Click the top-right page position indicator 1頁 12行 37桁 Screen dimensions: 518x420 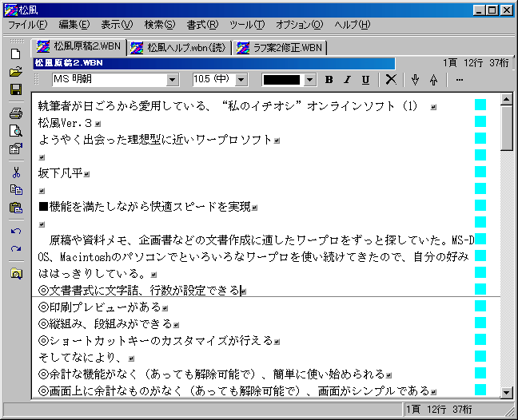click(476, 63)
